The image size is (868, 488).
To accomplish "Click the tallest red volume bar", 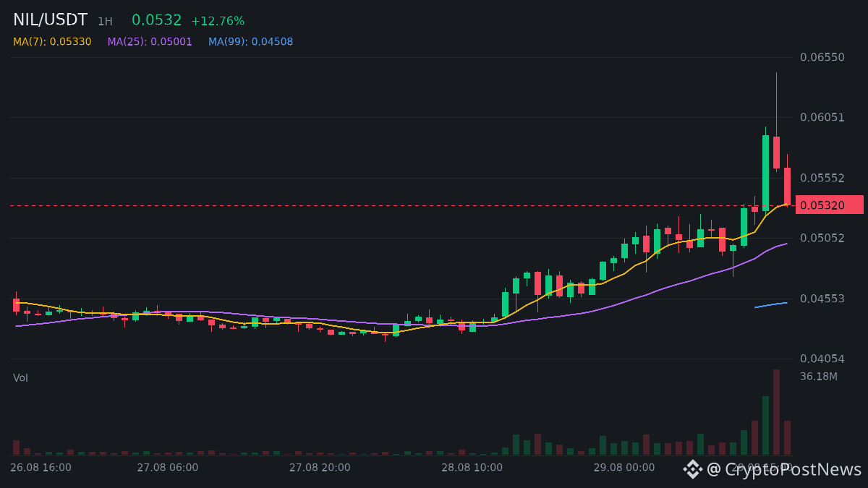I will point(776,412).
